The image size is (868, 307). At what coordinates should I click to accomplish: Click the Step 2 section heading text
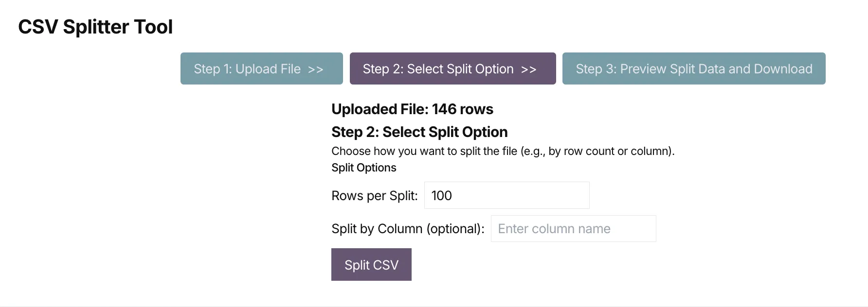click(419, 132)
